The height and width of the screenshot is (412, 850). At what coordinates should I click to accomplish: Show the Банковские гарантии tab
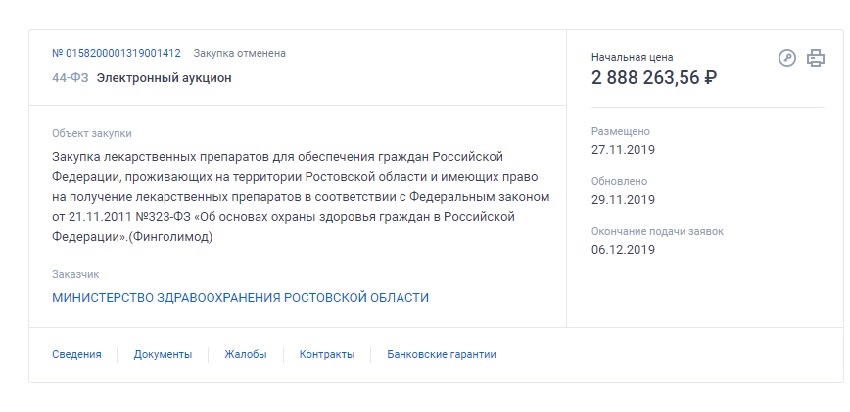[x=441, y=354]
